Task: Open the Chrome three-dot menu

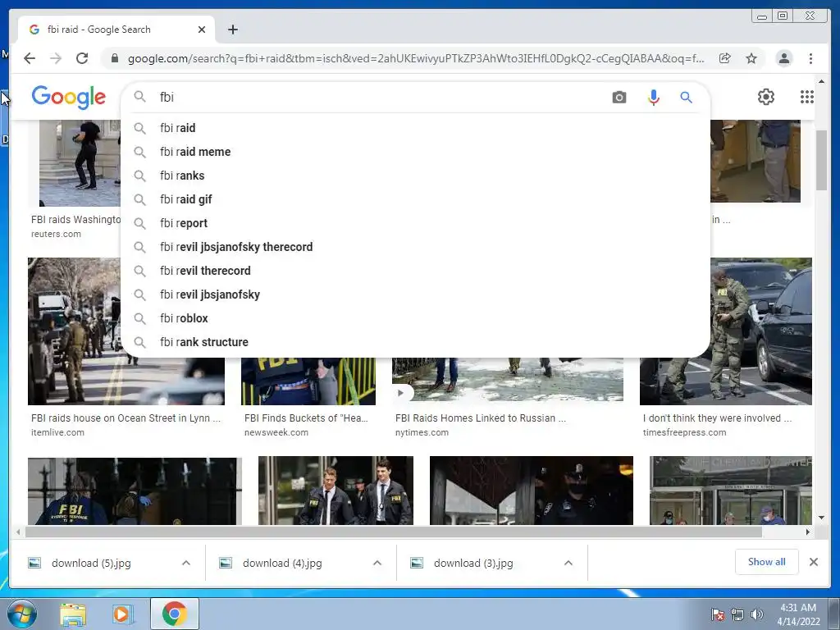Action: (811, 58)
